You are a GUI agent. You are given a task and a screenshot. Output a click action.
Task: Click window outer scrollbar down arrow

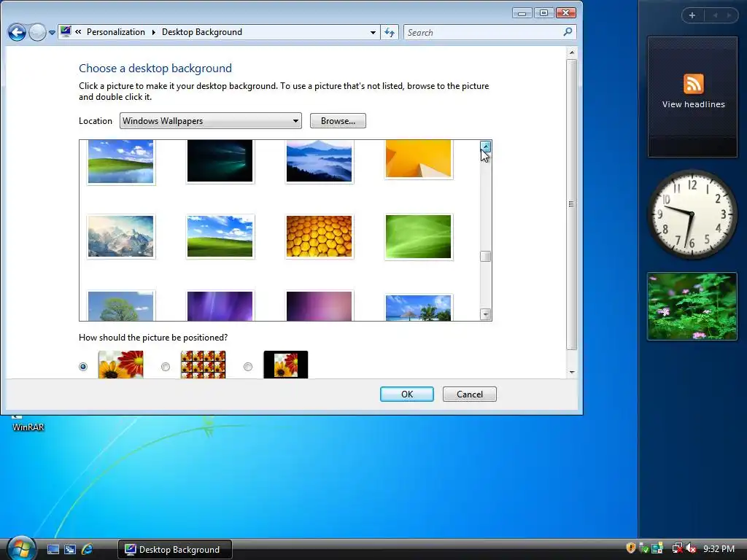[x=572, y=373]
